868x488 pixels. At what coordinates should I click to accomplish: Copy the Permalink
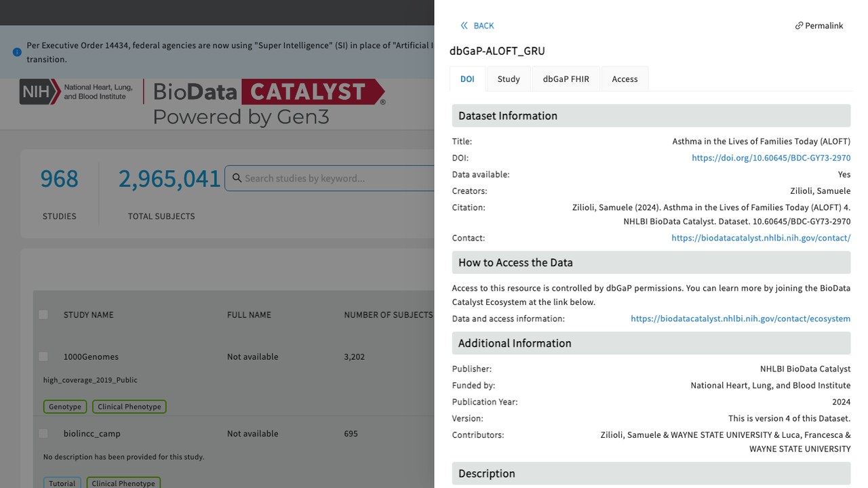[819, 26]
